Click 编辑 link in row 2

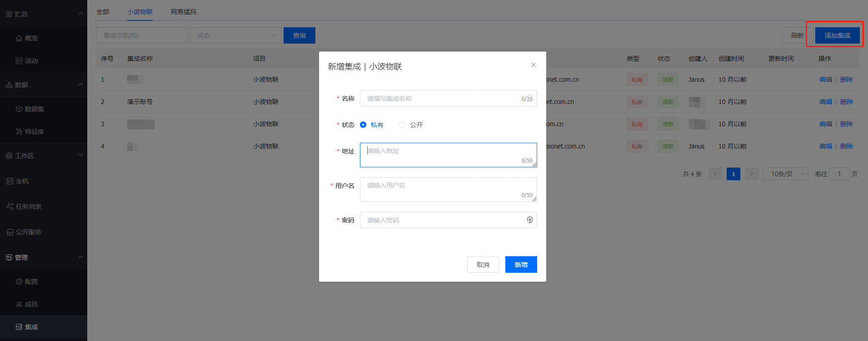826,102
